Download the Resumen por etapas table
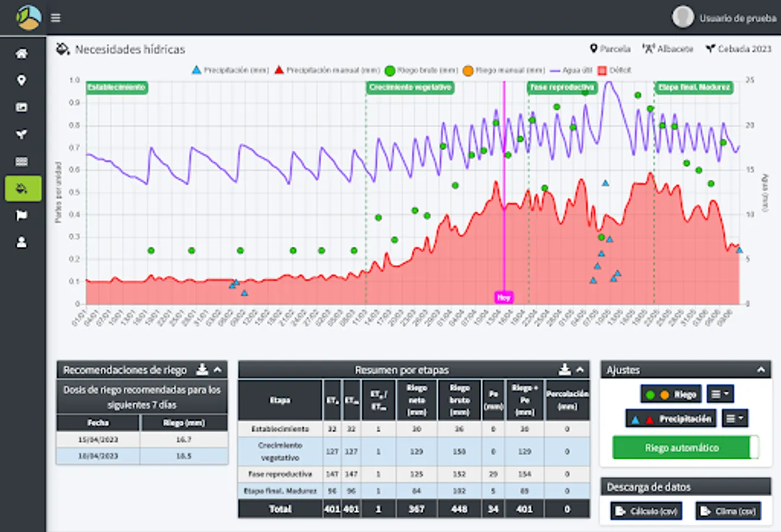This screenshot has width=781, height=532. pyautogui.click(x=564, y=369)
